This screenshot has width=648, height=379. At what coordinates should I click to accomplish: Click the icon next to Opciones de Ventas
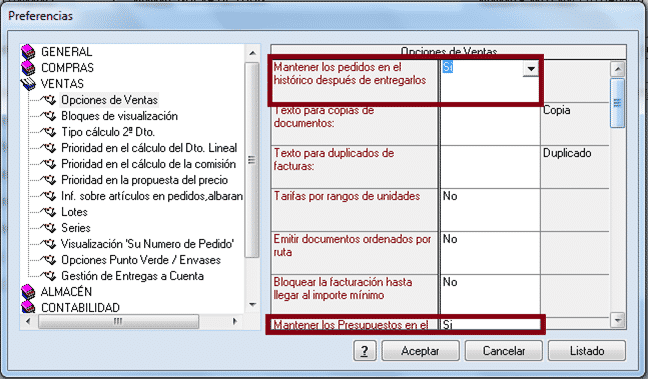pyautogui.click(x=49, y=100)
